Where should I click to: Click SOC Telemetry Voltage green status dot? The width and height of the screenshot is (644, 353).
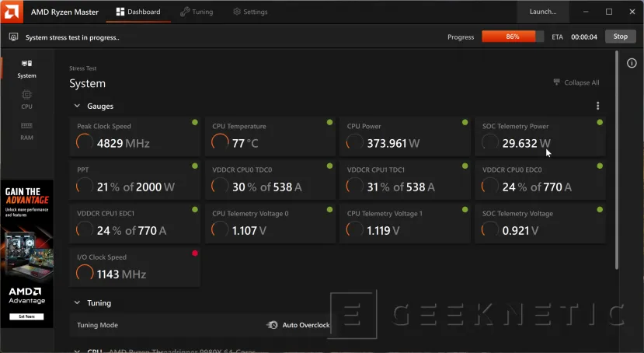600,210
